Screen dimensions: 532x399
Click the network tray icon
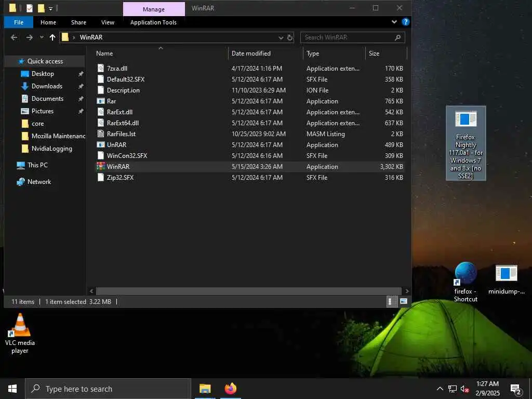click(453, 389)
